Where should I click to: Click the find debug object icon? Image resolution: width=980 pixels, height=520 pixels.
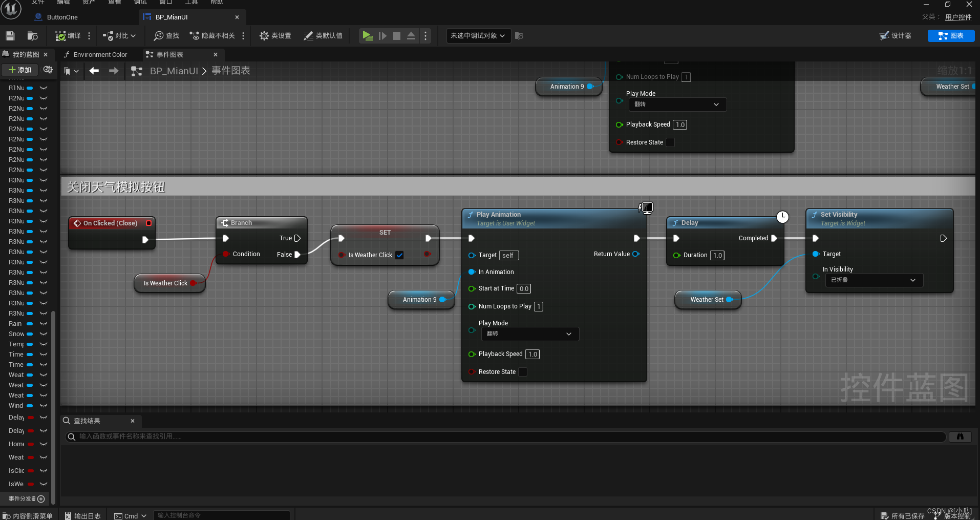(519, 36)
